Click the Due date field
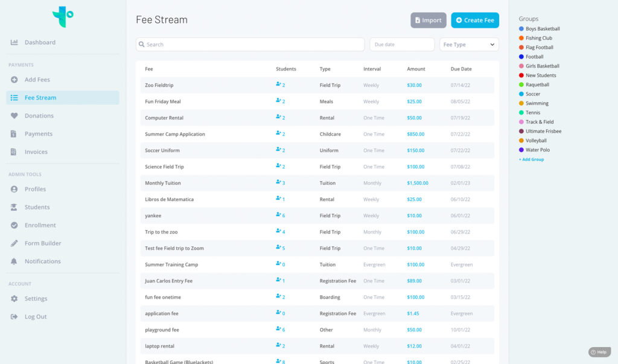Viewport: 618px width, 364px height. (x=402, y=45)
